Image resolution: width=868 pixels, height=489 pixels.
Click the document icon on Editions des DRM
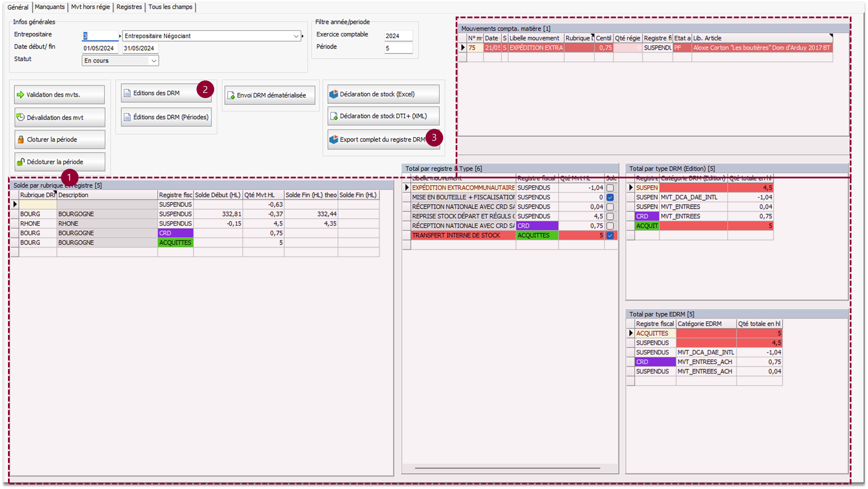click(127, 93)
